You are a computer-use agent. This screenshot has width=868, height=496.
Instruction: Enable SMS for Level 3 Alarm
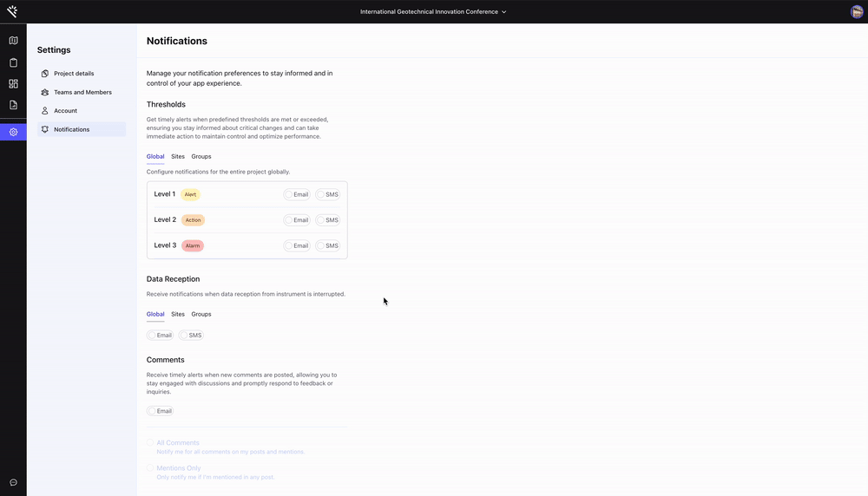coord(328,245)
